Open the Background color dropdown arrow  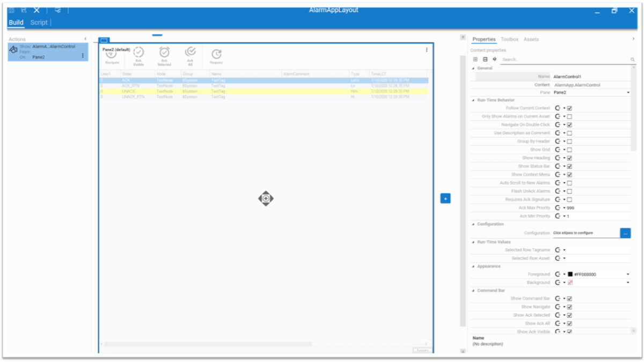pos(628,283)
